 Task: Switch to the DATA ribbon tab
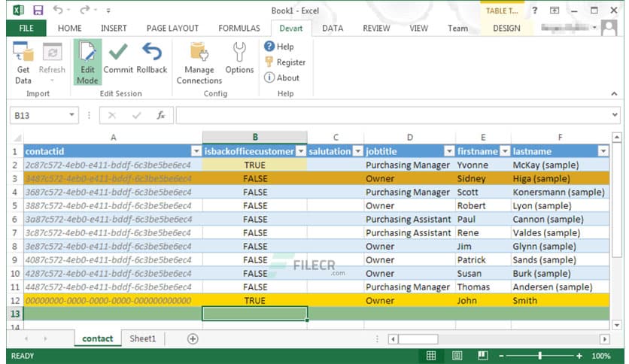pos(333,28)
